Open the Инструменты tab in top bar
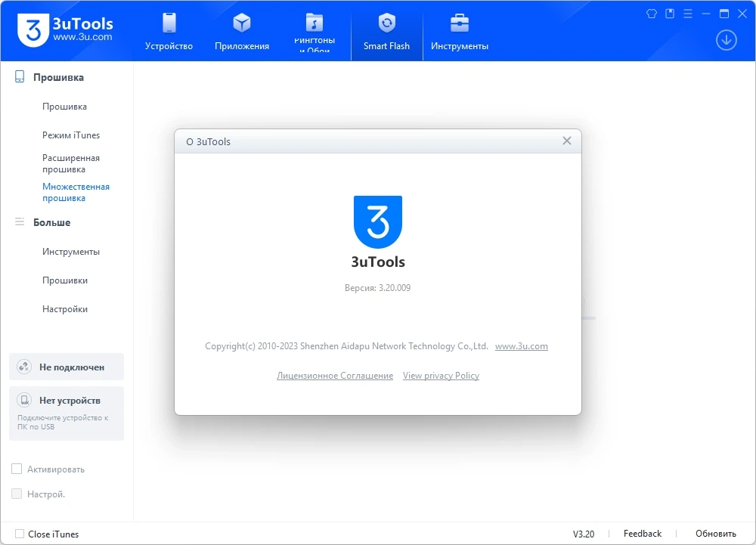 click(460, 32)
